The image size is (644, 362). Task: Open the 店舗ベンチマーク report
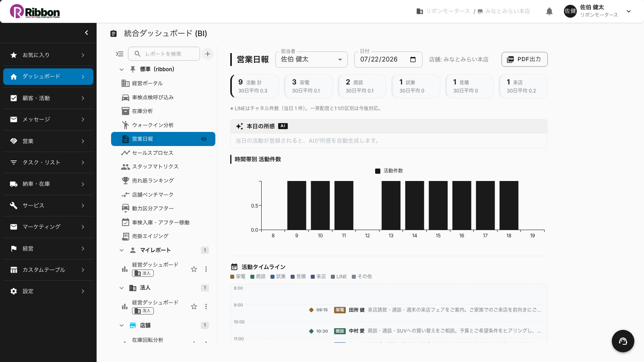(163, 195)
